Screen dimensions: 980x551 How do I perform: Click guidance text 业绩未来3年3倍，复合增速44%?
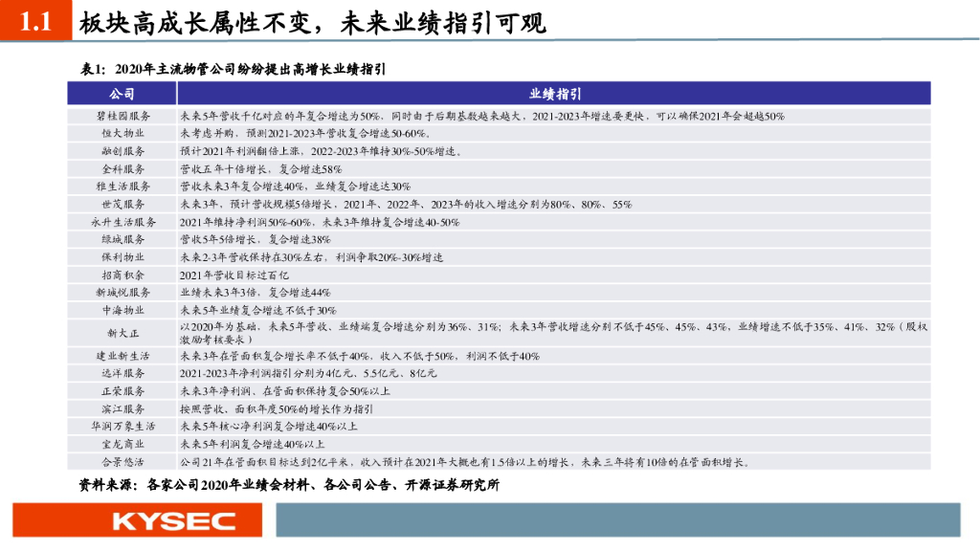coord(255,293)
